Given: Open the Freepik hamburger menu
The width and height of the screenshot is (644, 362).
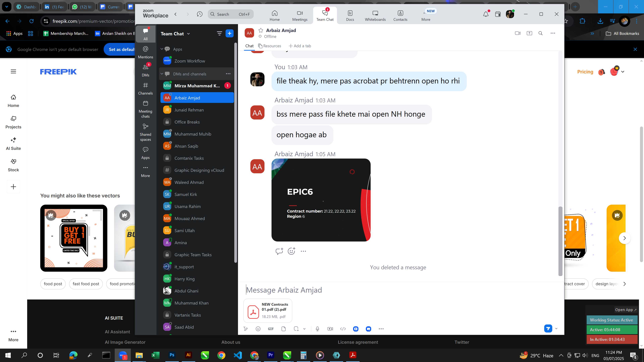Looking at the screenshot, I should pyautogui.click(x=13, y=71).
